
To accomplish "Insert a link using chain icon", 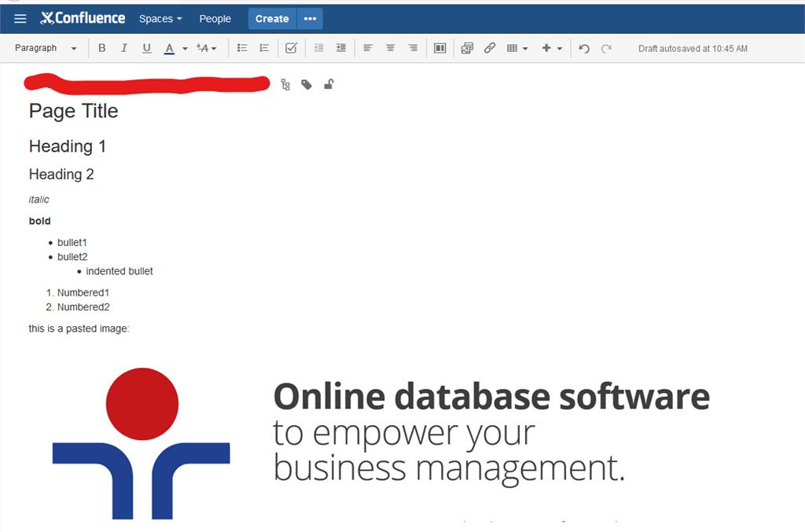I will (x=489, y=48).
